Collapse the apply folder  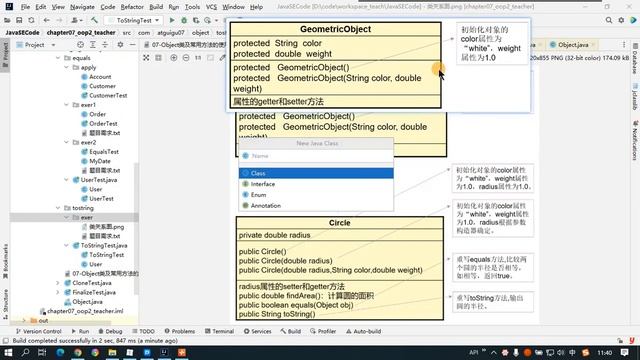tap(67, 67)
